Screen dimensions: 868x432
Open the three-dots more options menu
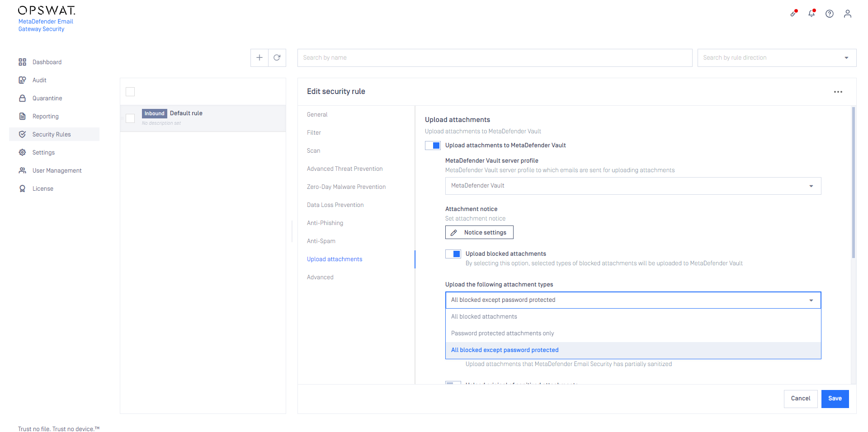[x=838, y=92]
